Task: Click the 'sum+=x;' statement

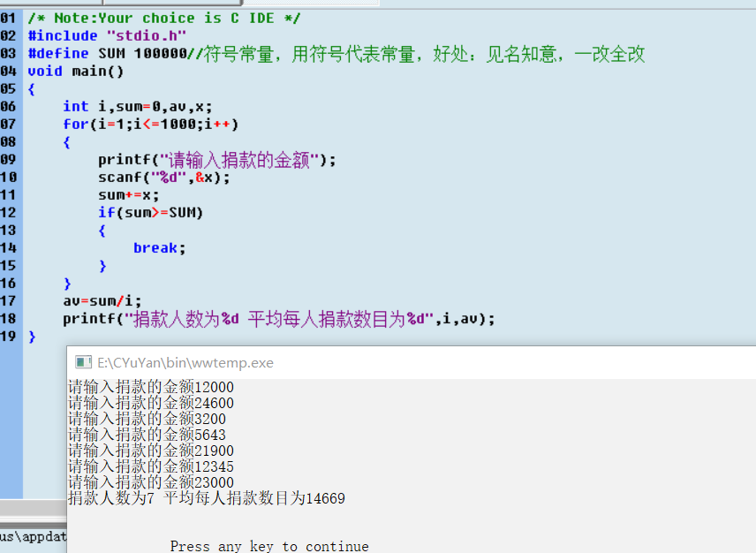Action: pos(128,195)
